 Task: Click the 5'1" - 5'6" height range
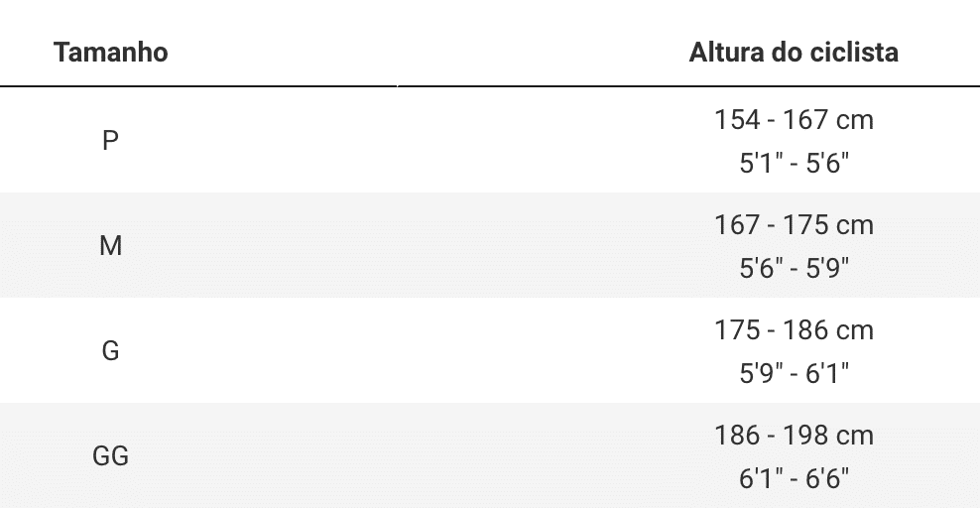point(794,163)
